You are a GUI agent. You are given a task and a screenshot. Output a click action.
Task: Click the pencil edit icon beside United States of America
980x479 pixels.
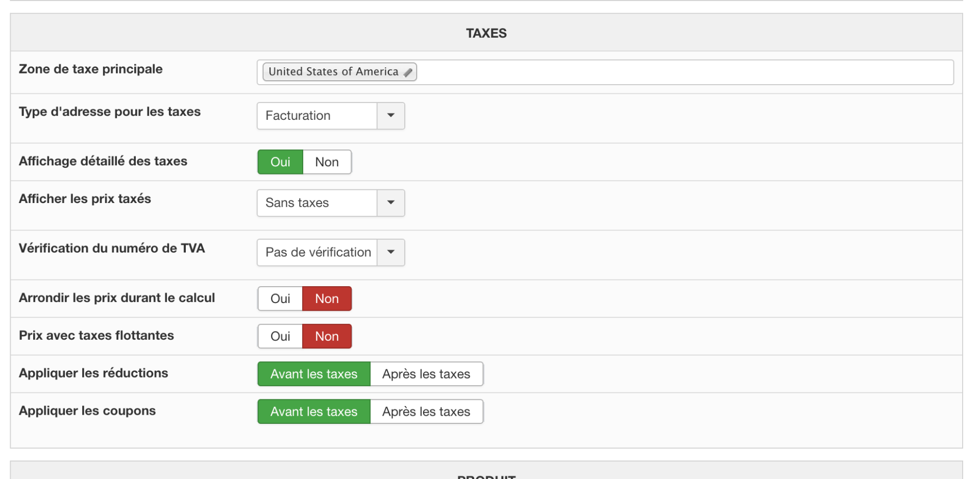(408, 72)
